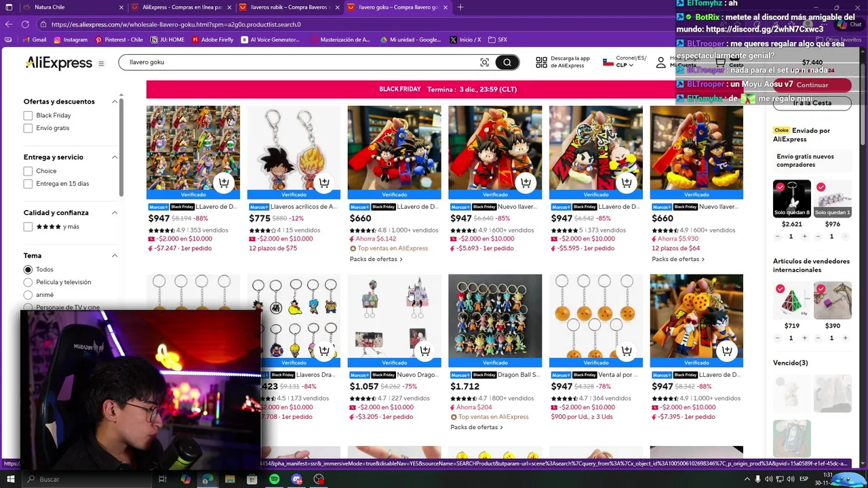Click the Ir a la Cesta button

point(812,103)
